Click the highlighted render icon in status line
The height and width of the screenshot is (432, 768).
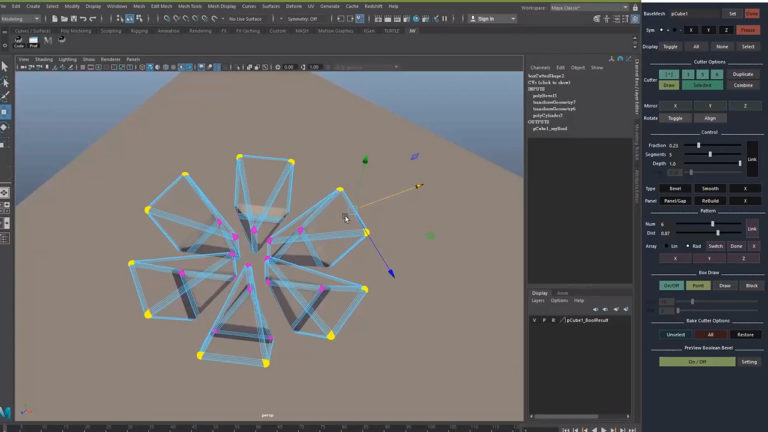360,19
